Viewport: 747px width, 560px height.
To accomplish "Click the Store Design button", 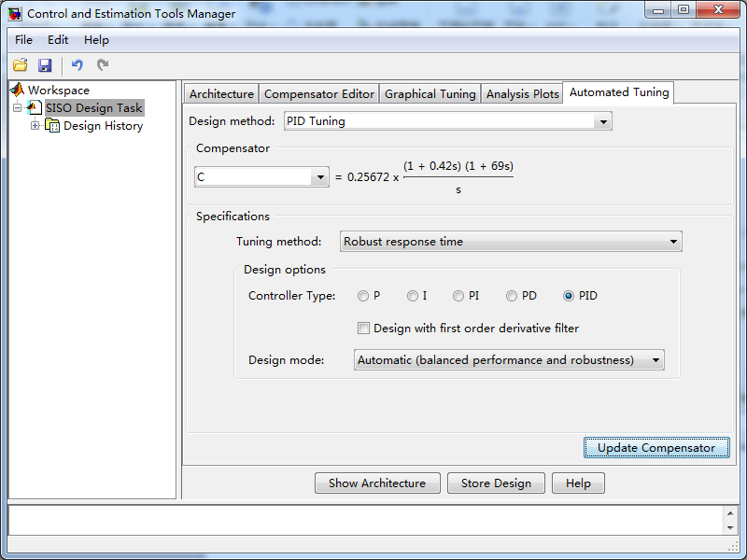I will coord(496,483).
